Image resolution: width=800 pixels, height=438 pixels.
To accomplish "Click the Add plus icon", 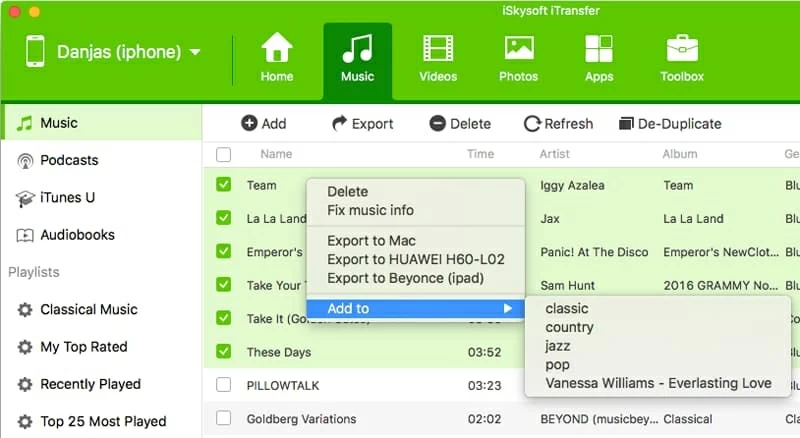I will (249, 124).
